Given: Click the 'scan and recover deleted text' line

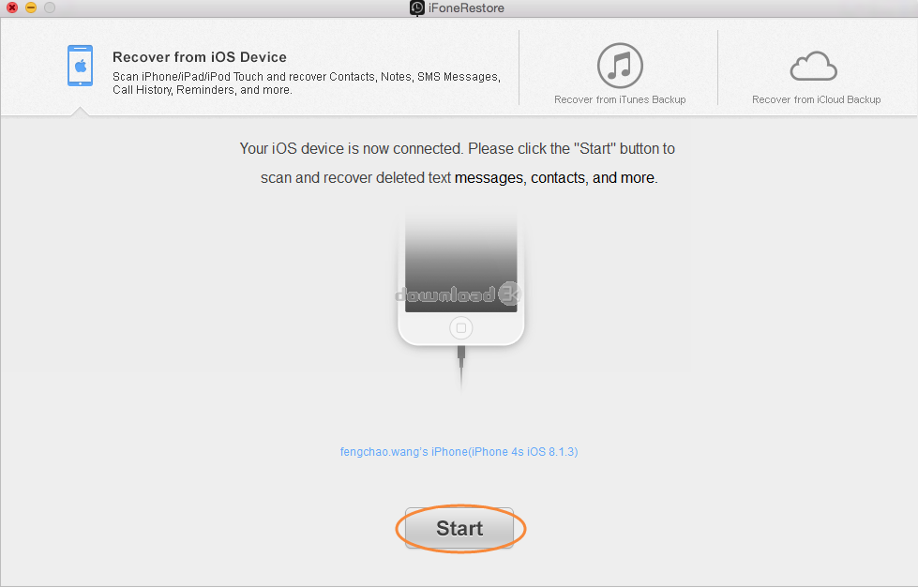Looking at the screenshot, I should [x=459, y=177].
